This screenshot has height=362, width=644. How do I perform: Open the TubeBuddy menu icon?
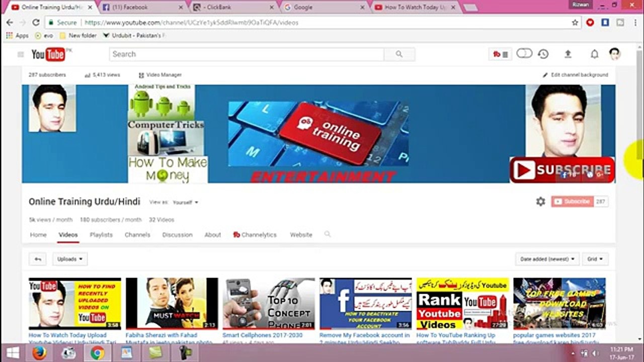tap(501, 54)
